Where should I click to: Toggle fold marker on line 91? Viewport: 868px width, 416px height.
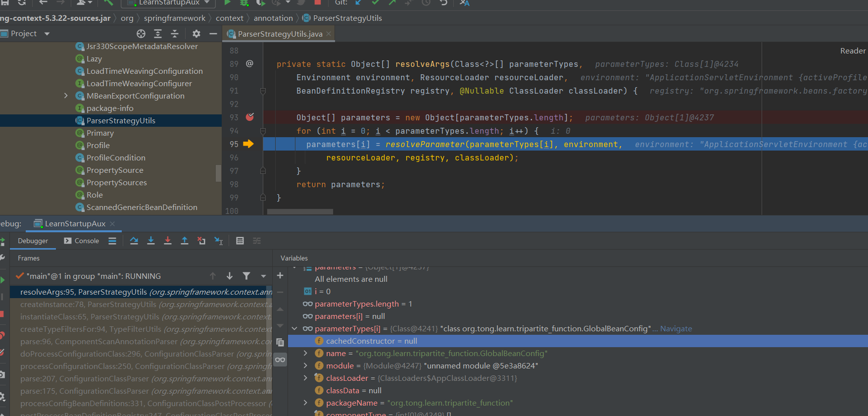(263, 91)
